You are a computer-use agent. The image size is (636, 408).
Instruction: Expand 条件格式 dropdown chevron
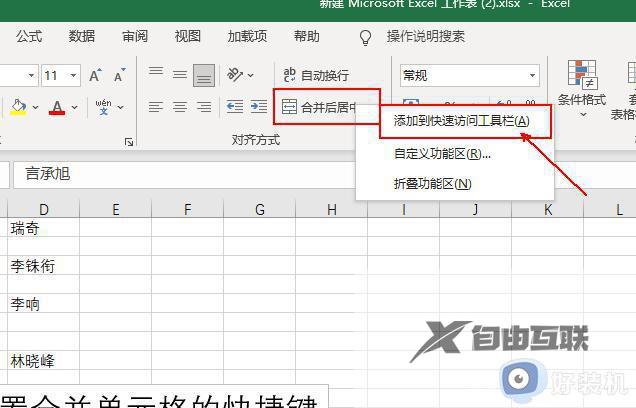[x=583, y=115]
